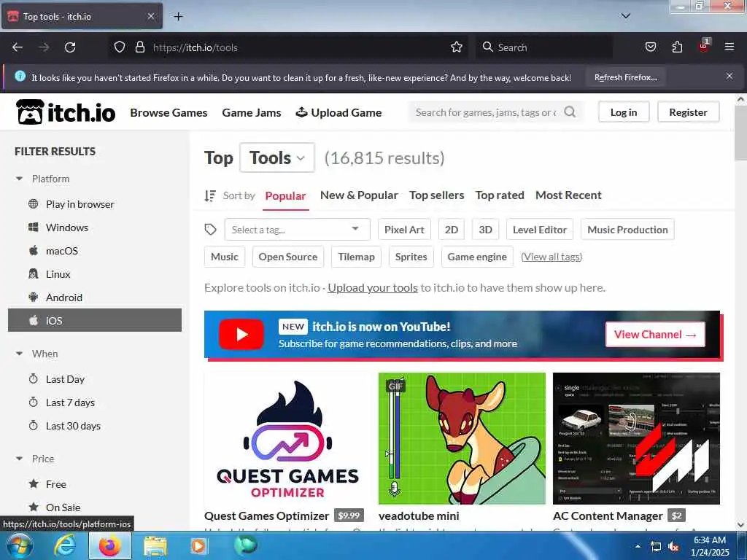Filter by macOS platform

coord(95,251)
